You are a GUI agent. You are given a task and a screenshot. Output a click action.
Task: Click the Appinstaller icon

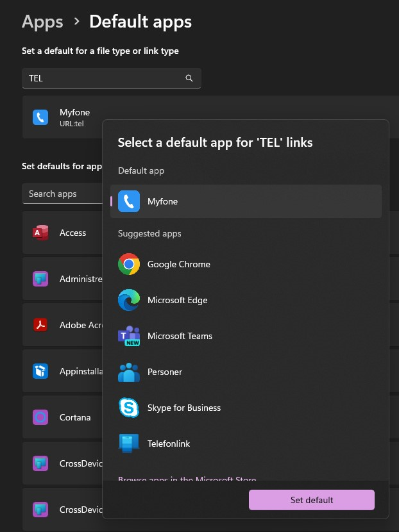[40, 371]
